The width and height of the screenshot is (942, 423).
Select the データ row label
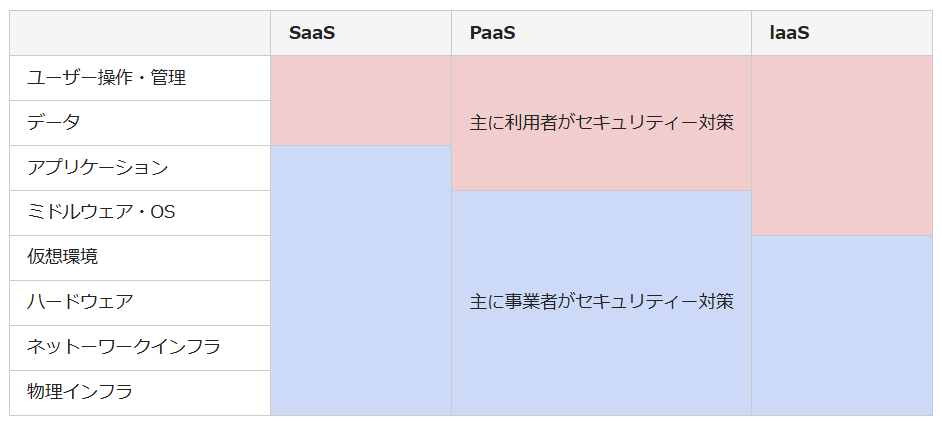[54, 123]
